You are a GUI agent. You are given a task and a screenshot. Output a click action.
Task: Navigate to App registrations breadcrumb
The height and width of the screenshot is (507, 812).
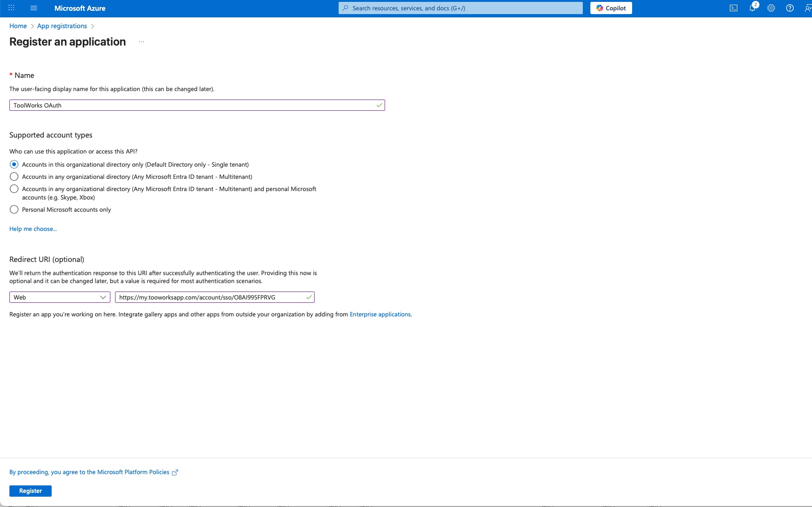pyautogui.click(x=62, y=26)
